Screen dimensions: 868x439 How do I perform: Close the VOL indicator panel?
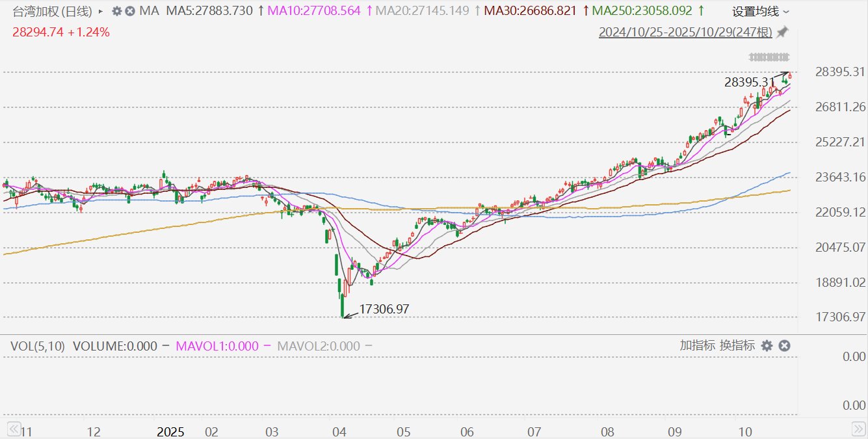pyautogui.click(x=784, y=346)
